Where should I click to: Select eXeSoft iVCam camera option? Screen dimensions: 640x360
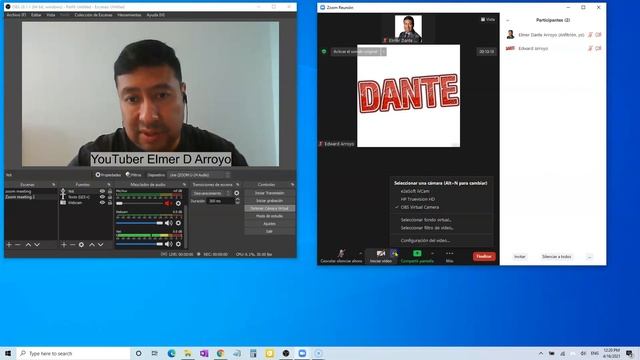pyautogui.click(x=415, y=191)
